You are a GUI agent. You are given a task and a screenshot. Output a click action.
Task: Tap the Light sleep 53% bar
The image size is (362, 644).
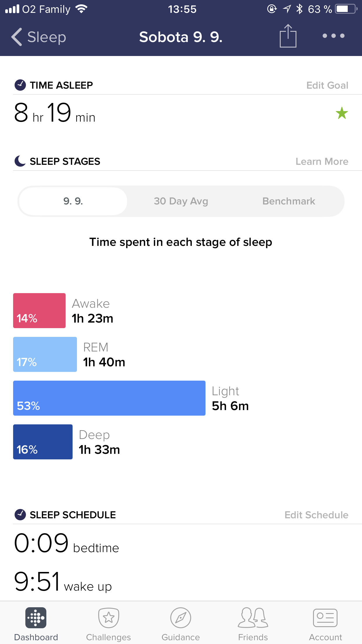point(109,398)
